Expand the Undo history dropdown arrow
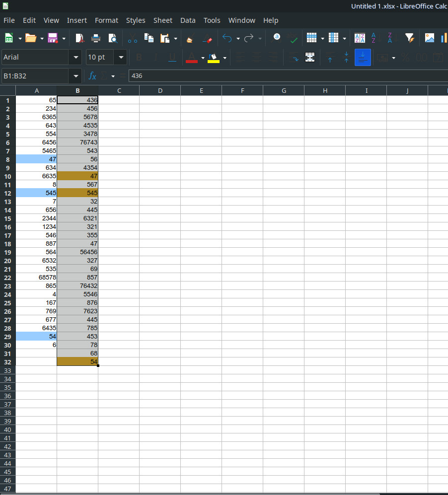Screen dimensions: 448x495 238,39
